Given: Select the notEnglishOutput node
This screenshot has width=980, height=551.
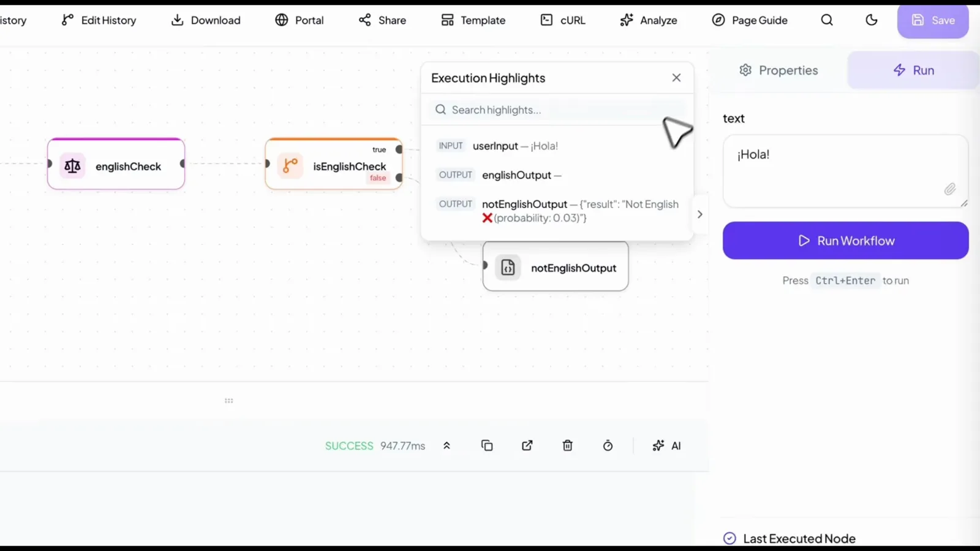Looking at the screenshot, I should point(556,266).
